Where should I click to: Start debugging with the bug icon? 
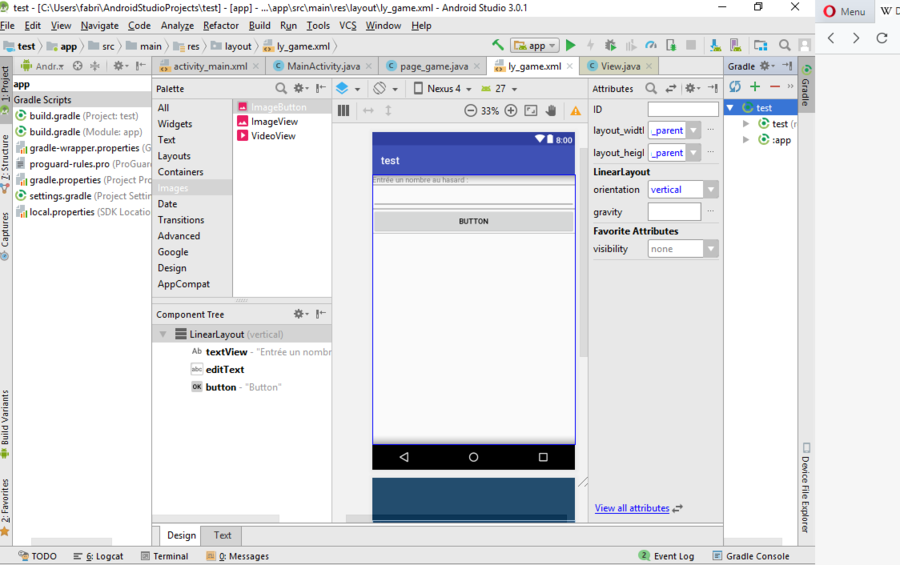[610, 45]
